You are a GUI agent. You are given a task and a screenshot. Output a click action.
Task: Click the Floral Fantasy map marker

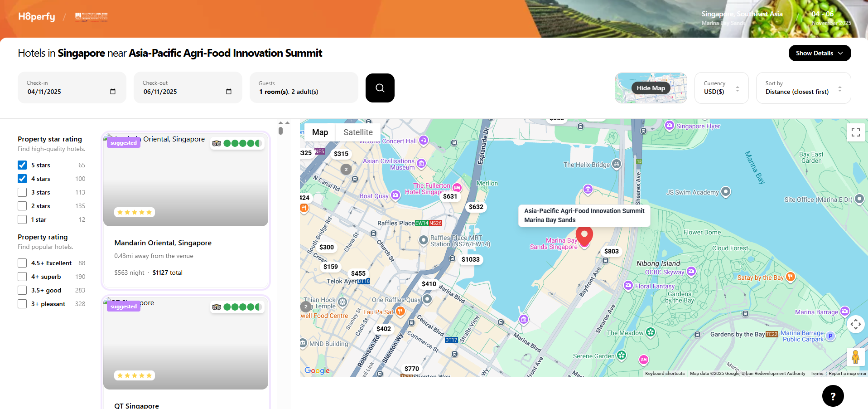tap(628, 286)
